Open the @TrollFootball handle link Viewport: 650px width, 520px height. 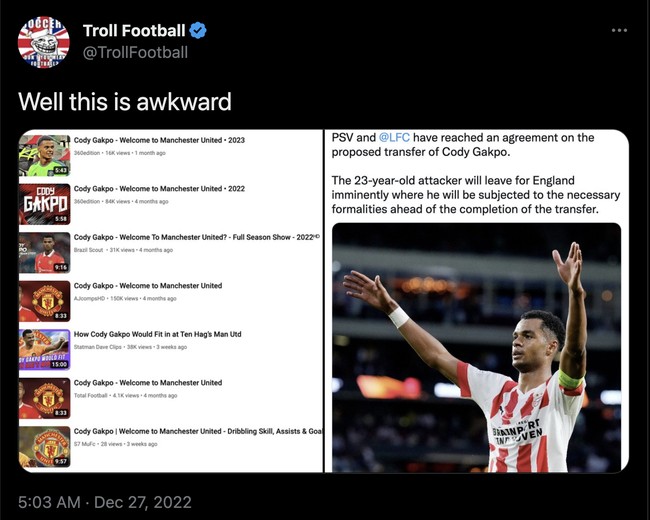click(x=135, y=52)
